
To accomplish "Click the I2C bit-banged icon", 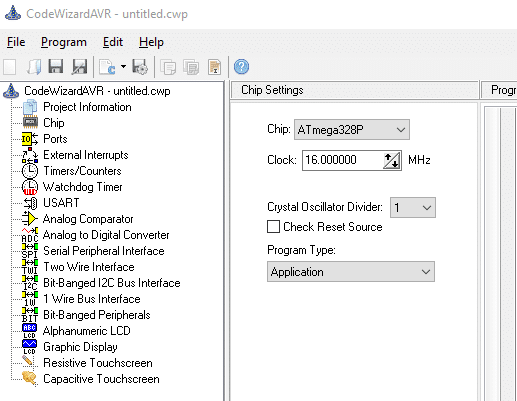I will [30, 283].
